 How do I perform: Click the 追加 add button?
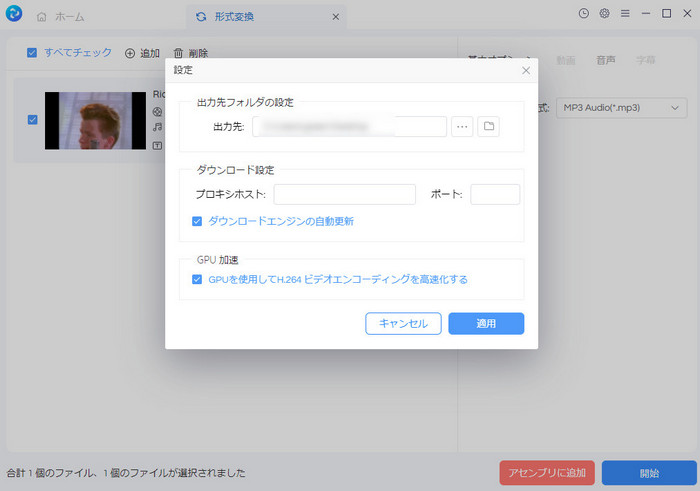tap(142, 54)
